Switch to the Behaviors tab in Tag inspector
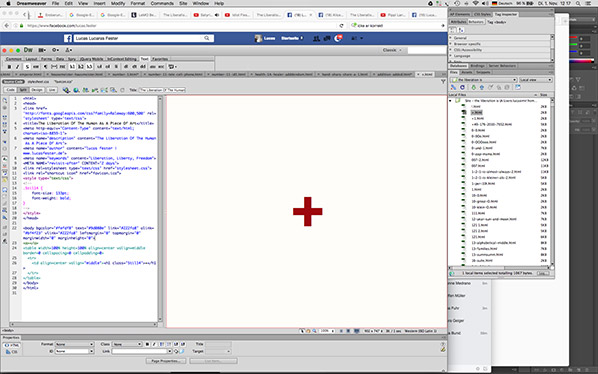Screen dimensions: 598x374 (476, 22)
